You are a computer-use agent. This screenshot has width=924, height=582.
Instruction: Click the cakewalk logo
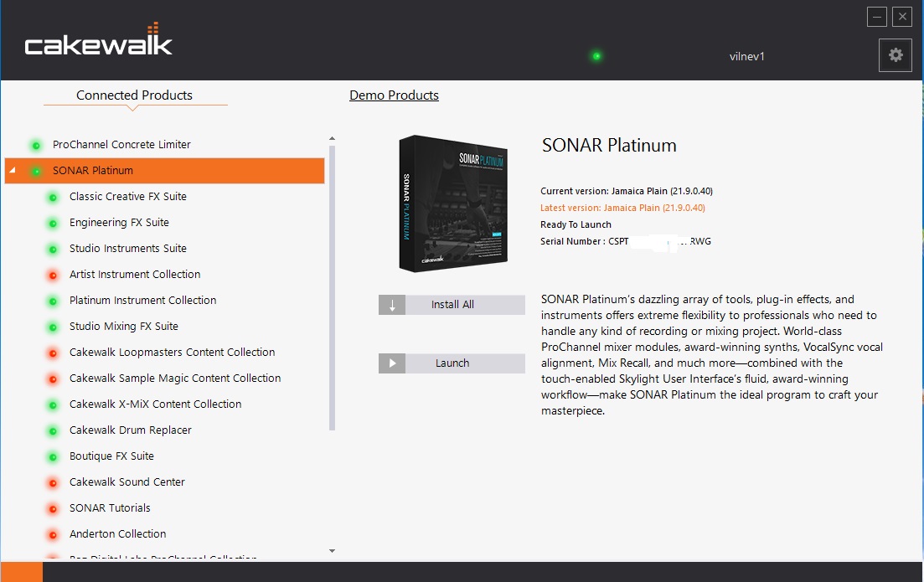[98, 40]
